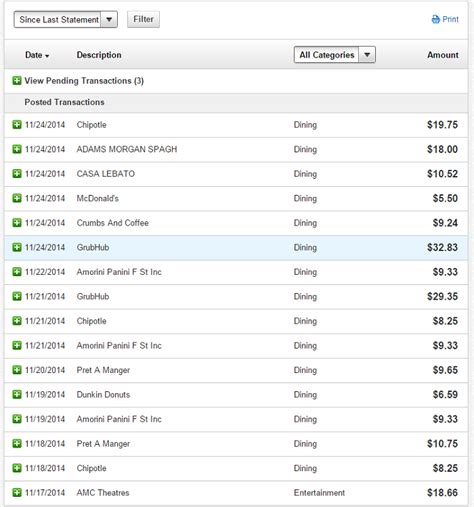The image size is (474, 507).
Task: Click the GrubHub text in the $29.35 row
Action: [x=93, y=296]
